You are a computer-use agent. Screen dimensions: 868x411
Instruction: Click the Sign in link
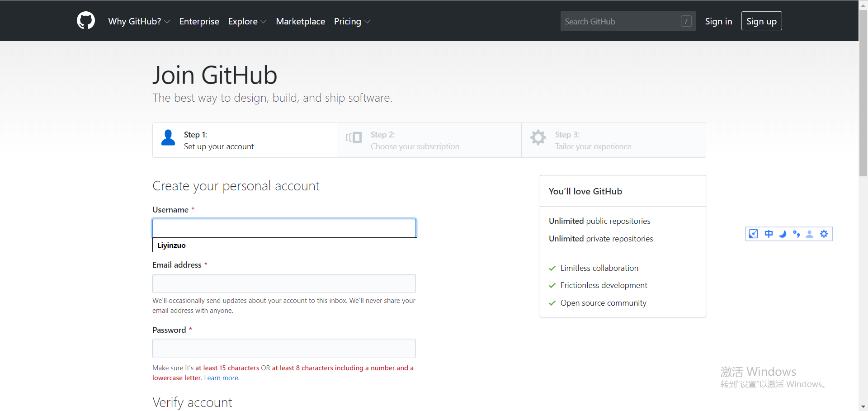coord(718,21)
